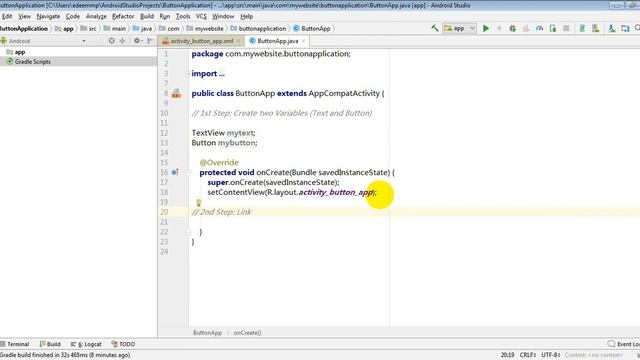Expand the folded import statements
The height and width of the screenshot is (360, 640).
188,73
